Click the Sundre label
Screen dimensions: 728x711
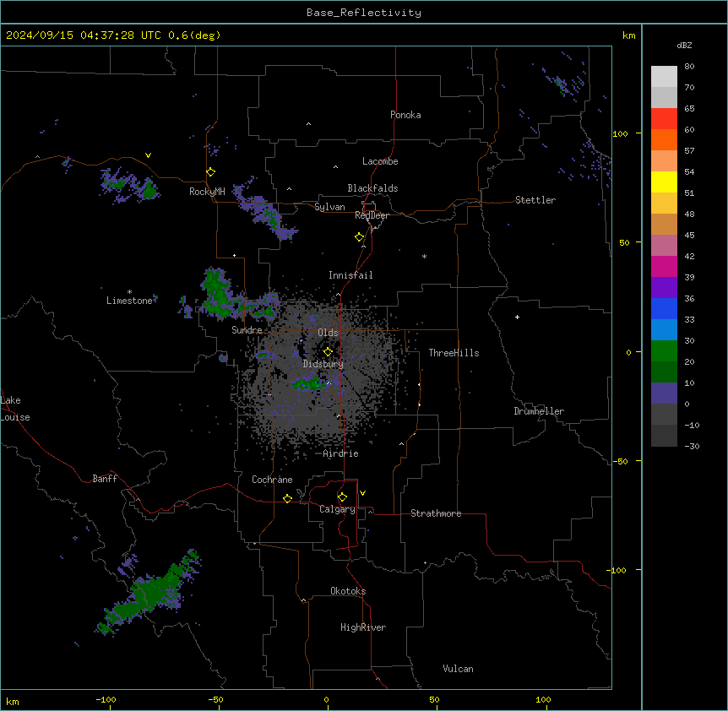pos(247,330)
